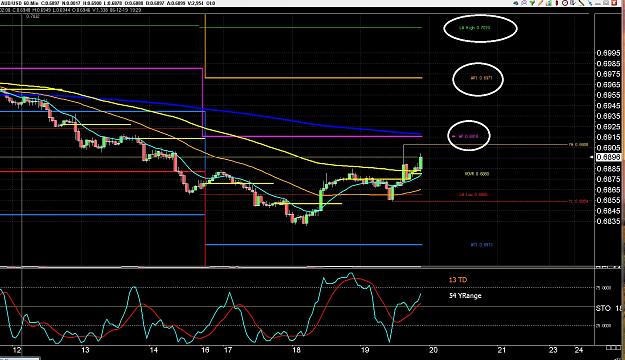Click the 0.6915 price axis label
625x360 pixels.
(x=608, y=137)
